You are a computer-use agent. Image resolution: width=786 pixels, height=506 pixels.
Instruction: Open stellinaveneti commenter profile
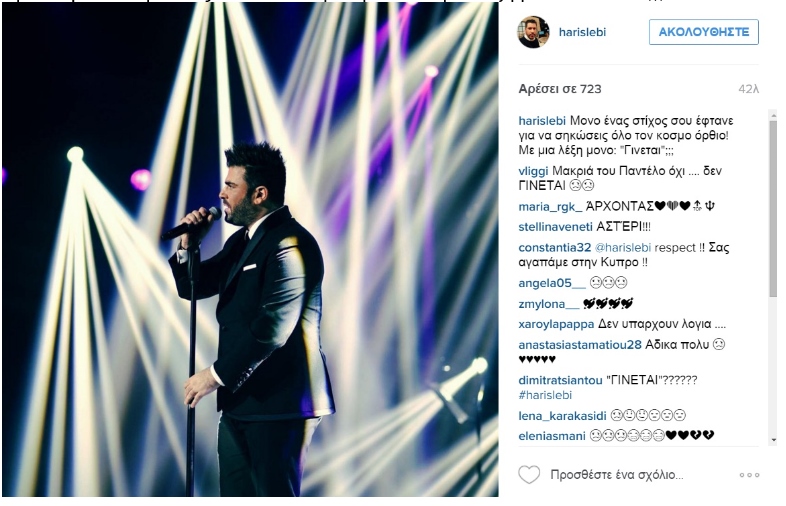tap(555, 227)
